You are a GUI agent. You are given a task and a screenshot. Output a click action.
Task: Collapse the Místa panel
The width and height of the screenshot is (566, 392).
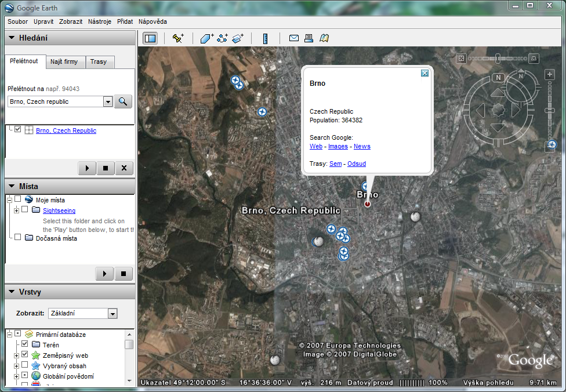tap(12, 186)
